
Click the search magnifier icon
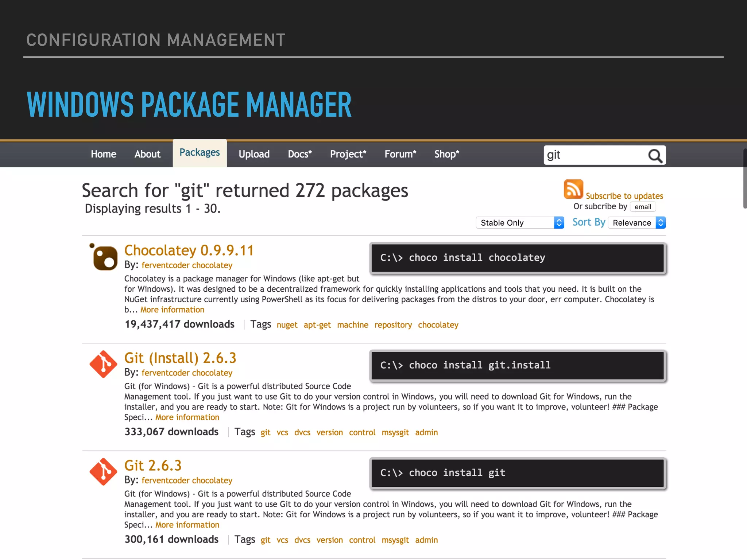tap(655, 156)
